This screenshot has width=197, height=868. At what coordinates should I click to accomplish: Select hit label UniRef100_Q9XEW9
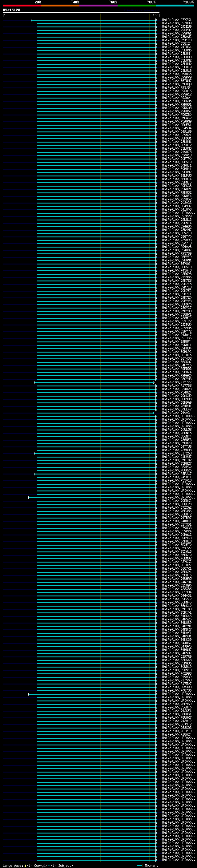coord(177,27)
